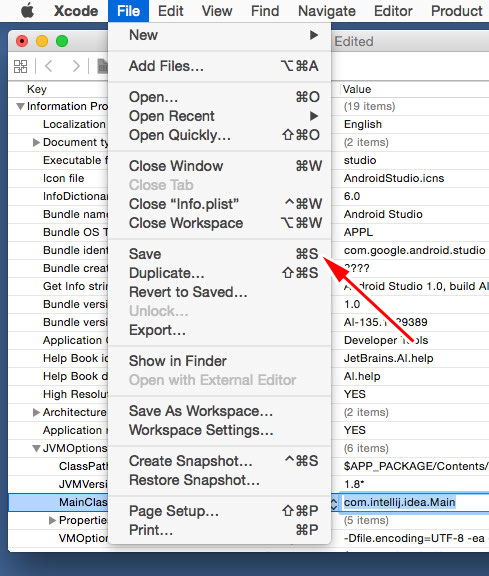Choose Revert to Saved… menu item

[x=220, y=292]
